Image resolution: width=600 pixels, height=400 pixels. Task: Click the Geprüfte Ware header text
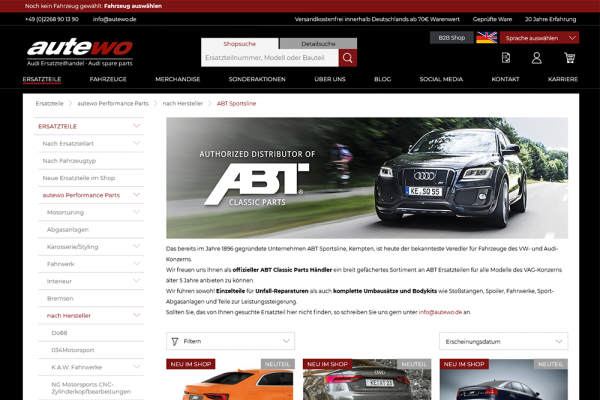click(492, 19)
